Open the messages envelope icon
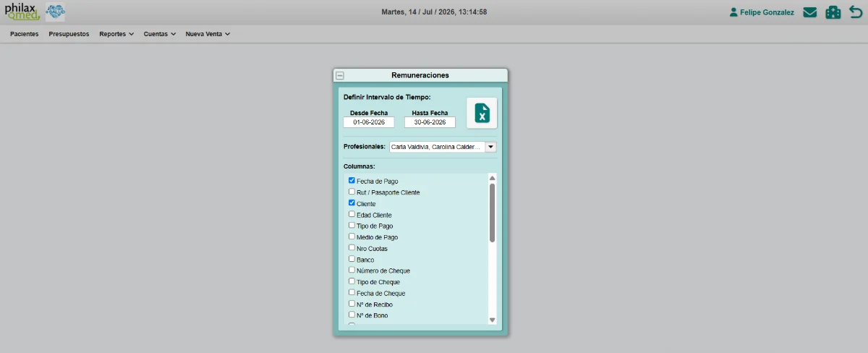Viewport: 868px width, 353px height. [810, 12]
